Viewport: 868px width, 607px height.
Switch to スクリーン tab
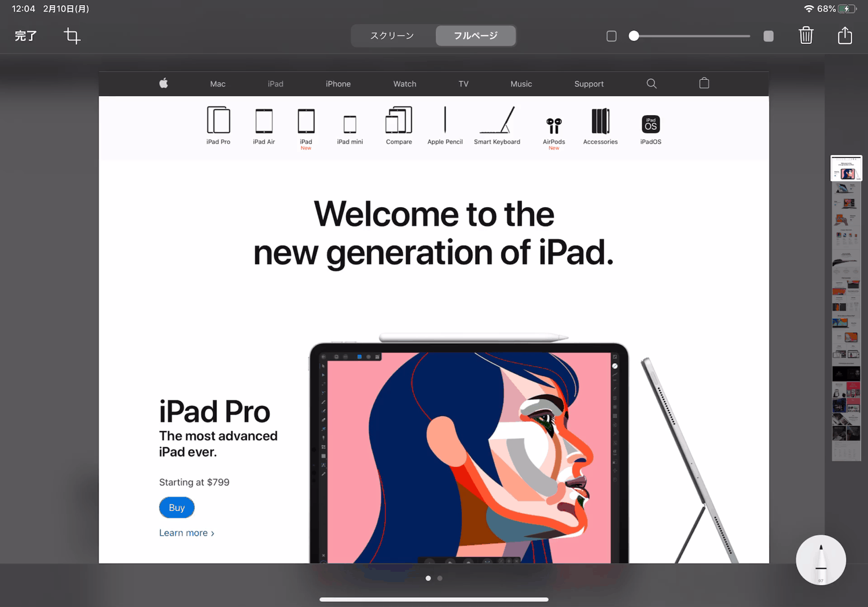(x=392, y=35)
